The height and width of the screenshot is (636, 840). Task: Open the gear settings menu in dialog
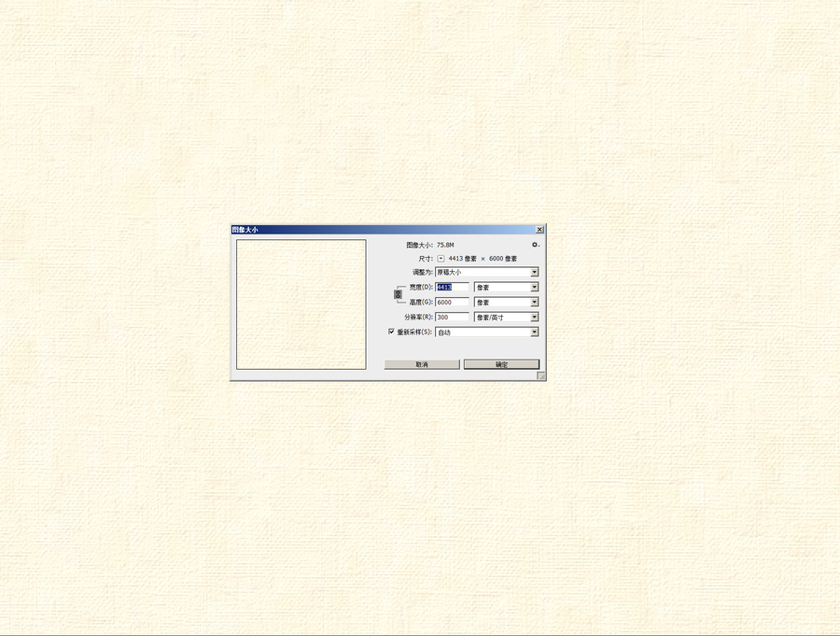pyautogui.click(x=535, y=245)
